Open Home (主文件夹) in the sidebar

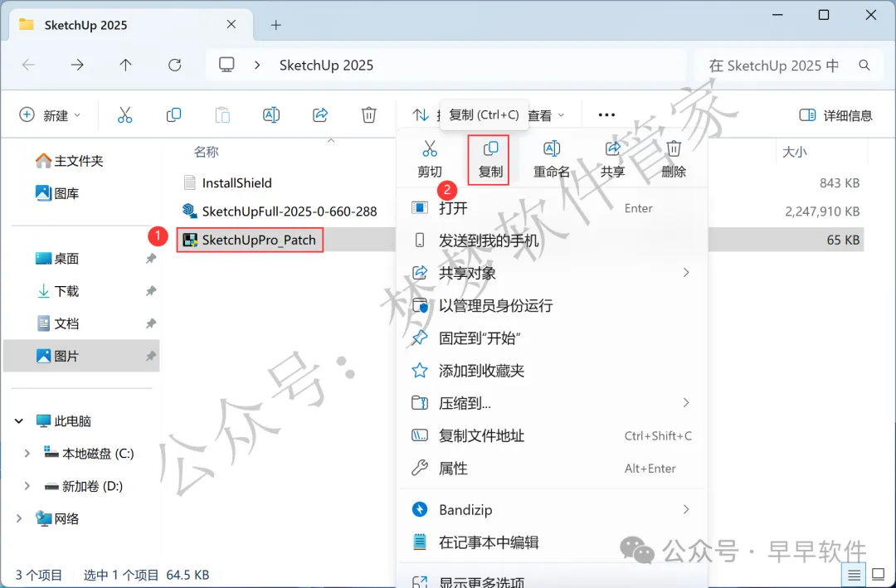(x=69, y=161)
